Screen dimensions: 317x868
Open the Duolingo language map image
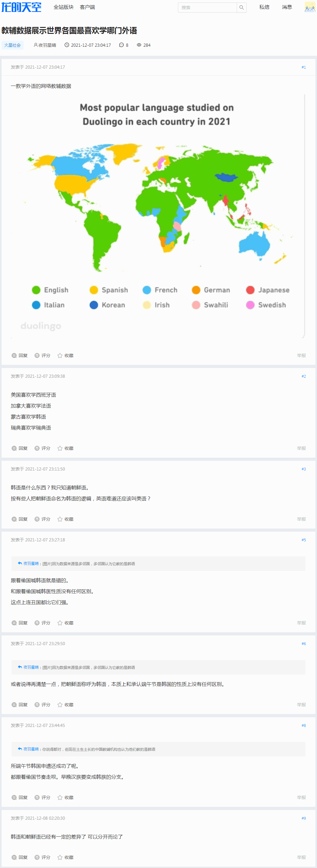pos(158,216)
